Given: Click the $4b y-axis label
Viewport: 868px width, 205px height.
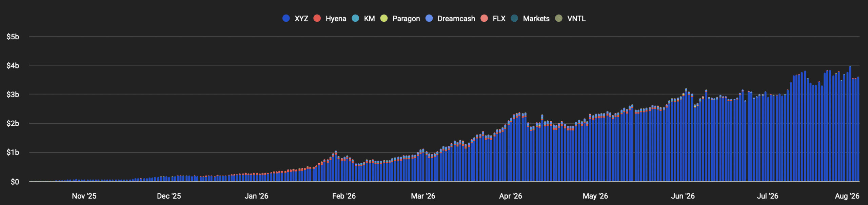Looking at the screenshot, I should pos(13,66).
